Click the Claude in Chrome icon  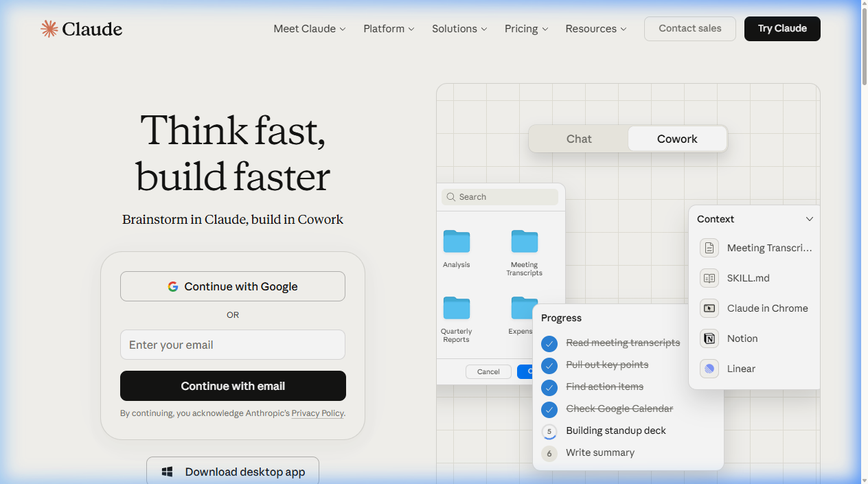pyautogui.click(x=709, y=308)
